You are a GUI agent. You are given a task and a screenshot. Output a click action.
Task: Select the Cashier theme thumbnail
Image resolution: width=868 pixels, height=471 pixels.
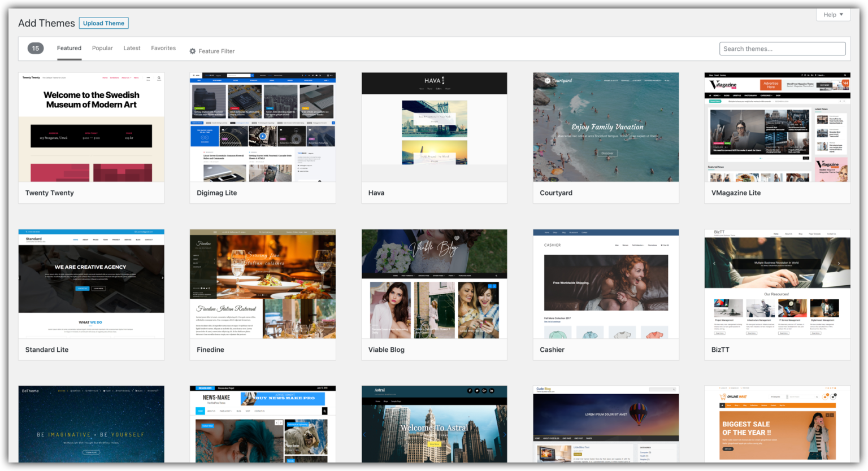pos(606,284)
